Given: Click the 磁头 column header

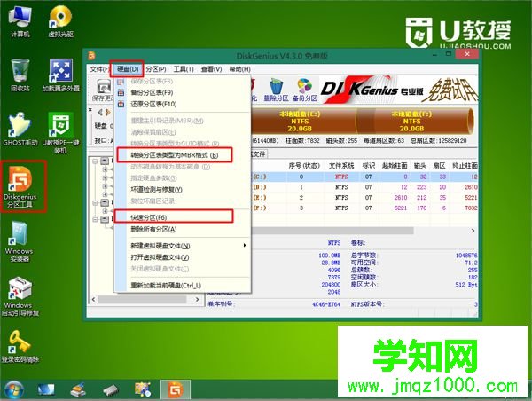Looking at the screenshot, I should tap(420, 166).
